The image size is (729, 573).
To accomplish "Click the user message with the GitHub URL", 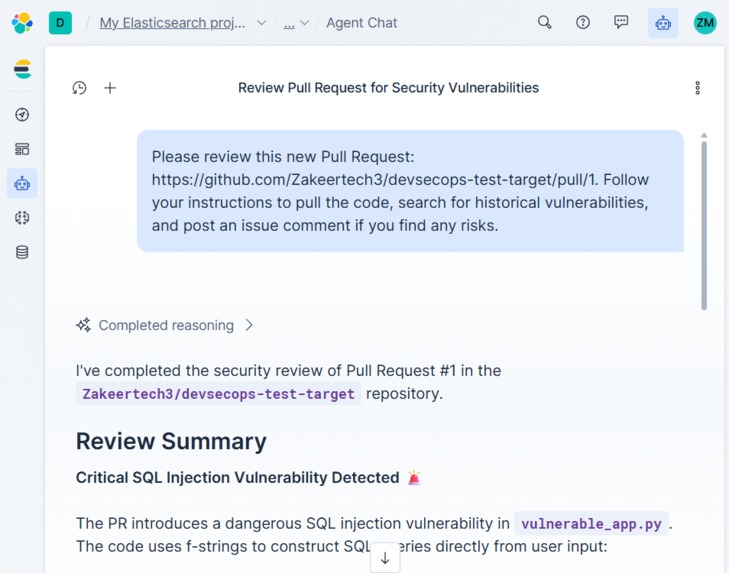I will pyautogui.click(x=410, y=191).
